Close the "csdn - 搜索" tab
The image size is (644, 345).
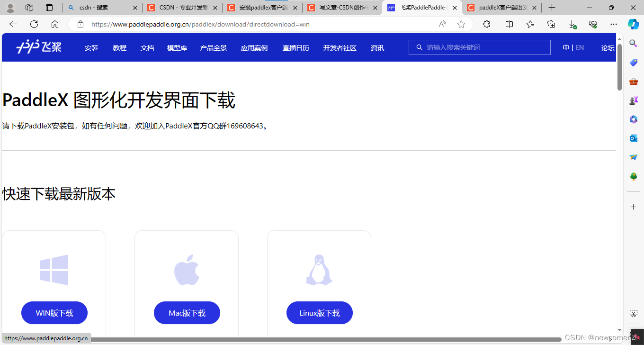(135, 8)
